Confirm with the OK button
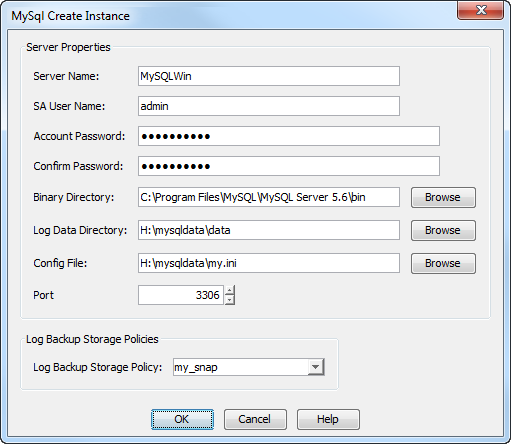This screenshot has width=511, height=444. click(x=182, y=419)
